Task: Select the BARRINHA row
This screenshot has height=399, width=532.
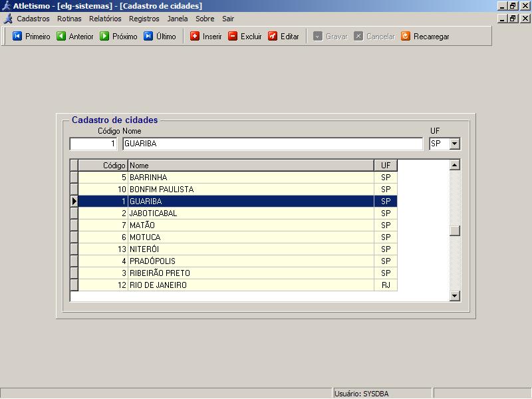Action: (234, 178)
